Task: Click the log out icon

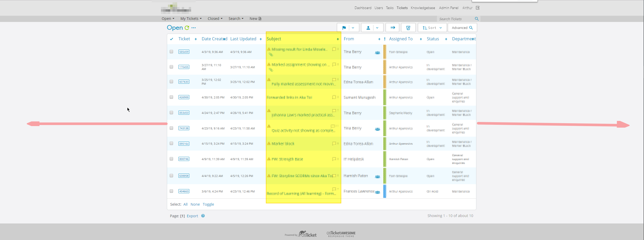Action: coord(478,8)
